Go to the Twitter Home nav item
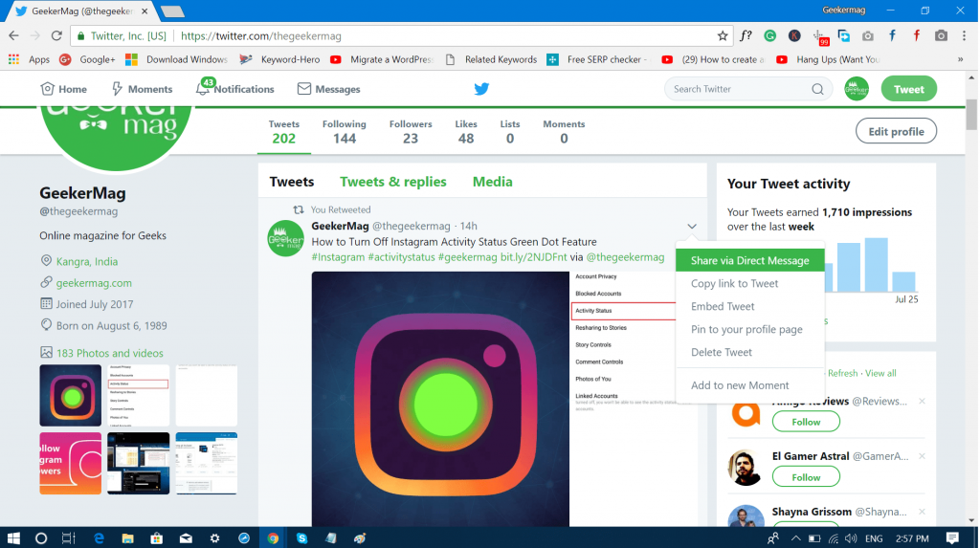980x548 pixels. click(x=63, y=89)
